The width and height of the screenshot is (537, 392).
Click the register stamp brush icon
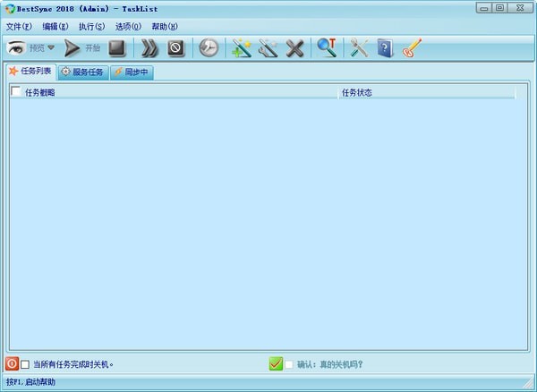[x=412, y=48]
